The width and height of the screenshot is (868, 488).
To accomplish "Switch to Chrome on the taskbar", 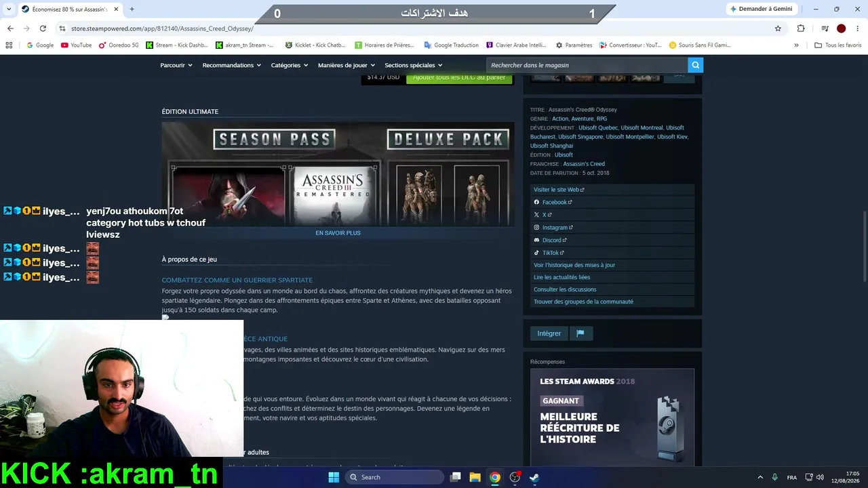I will pos(495,477).
